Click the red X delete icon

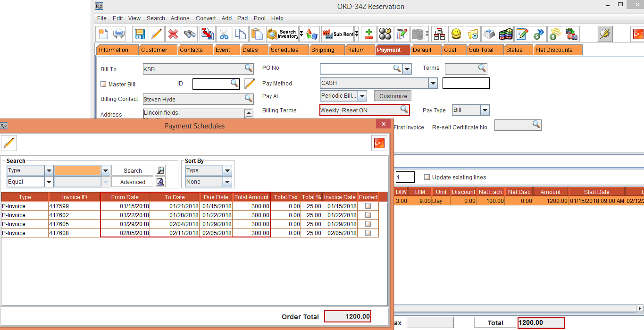(x=173, y=34)
